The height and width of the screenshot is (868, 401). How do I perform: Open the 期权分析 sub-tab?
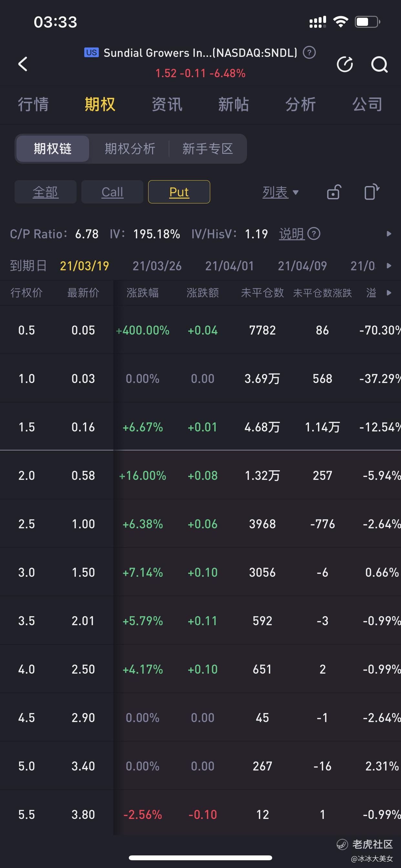[x=130, y=149]
